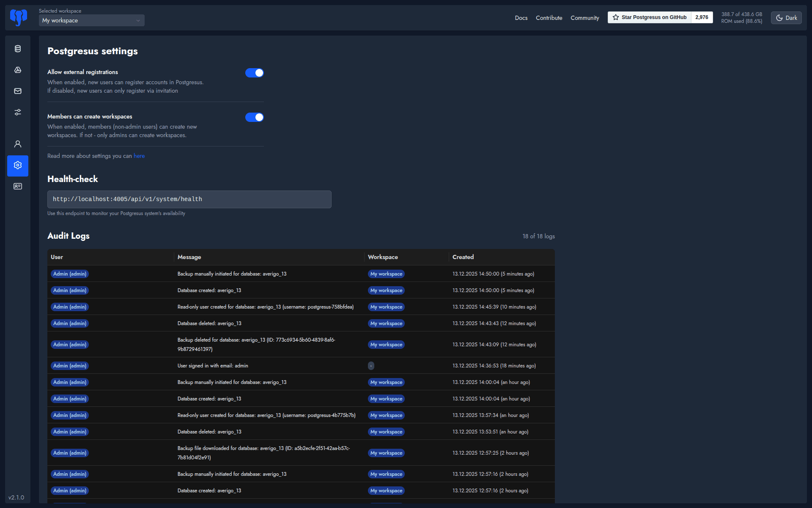Open the Community menu item

(585, 18)
